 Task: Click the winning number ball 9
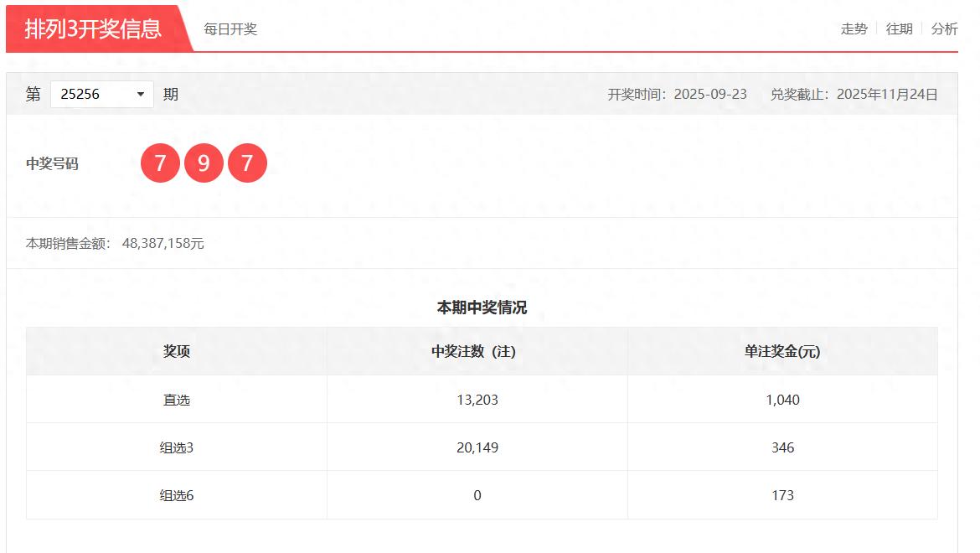[x=204, y=163]
